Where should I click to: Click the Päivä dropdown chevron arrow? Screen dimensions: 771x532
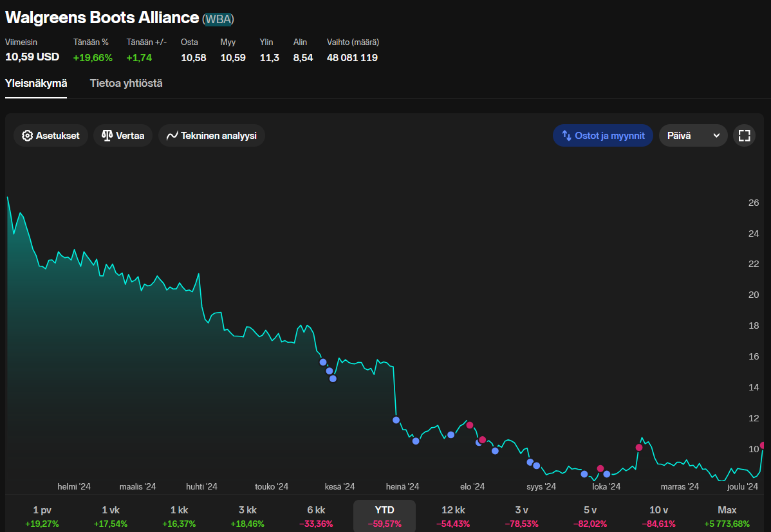(716, 136)
